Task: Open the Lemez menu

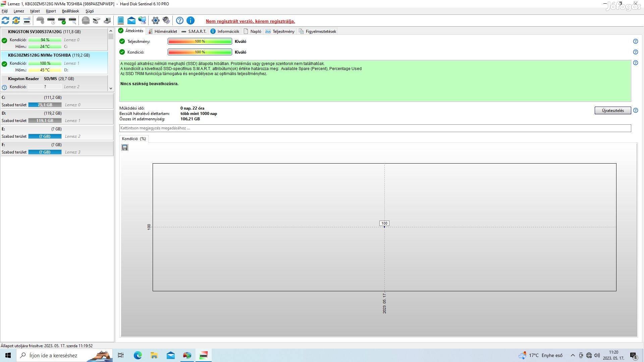Action: click(x=19, y=11)
